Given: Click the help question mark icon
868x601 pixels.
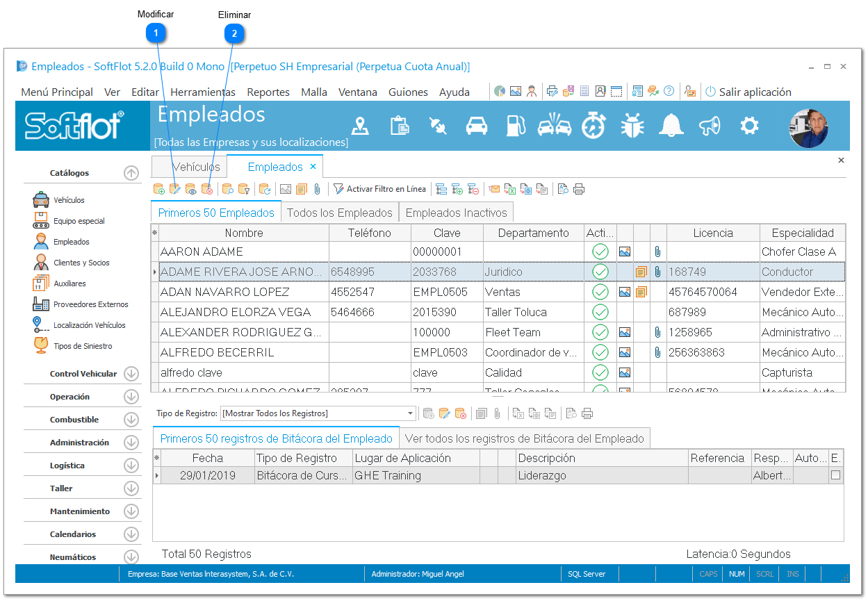Looking at the screenshot, I should tap(669, 91).
